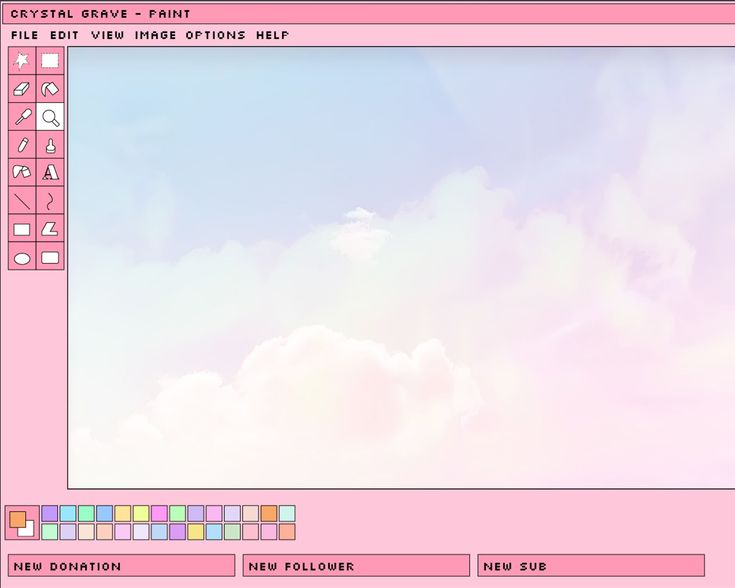Choose the straight Line tool
This screenshot has width=735, height=588.
(x=22, y=201)
